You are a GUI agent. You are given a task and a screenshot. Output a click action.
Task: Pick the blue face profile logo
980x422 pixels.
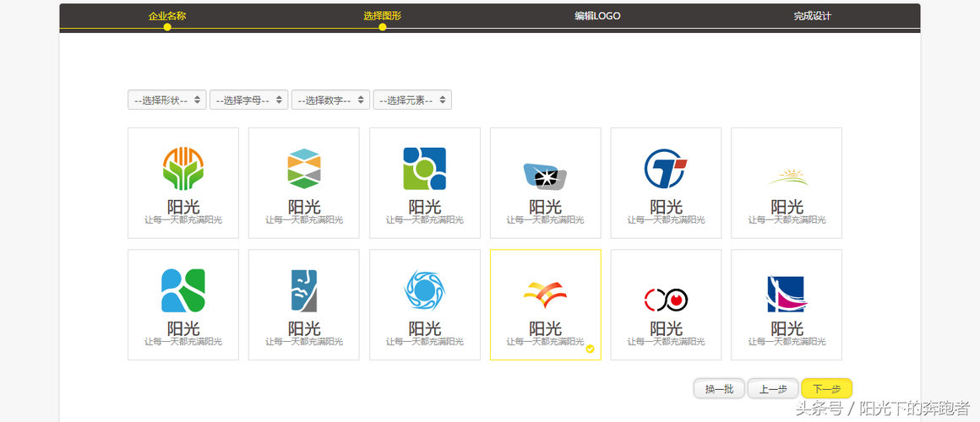304,305
